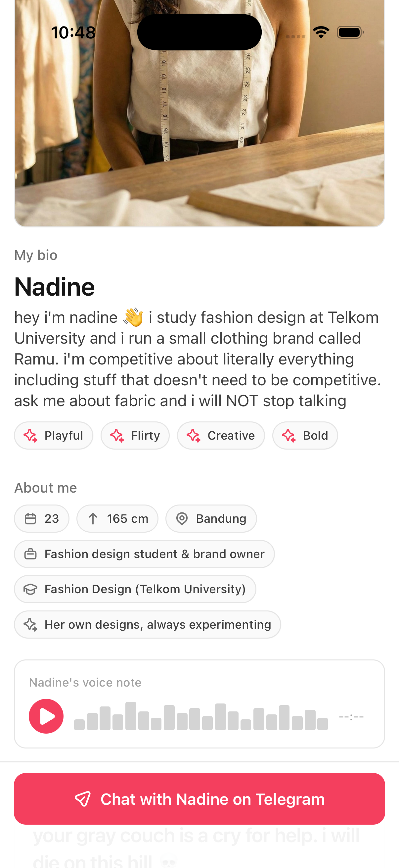This screenshot has width=399, height=868.
Task: Tap the Bold personality tag
Action: [305, 435]
